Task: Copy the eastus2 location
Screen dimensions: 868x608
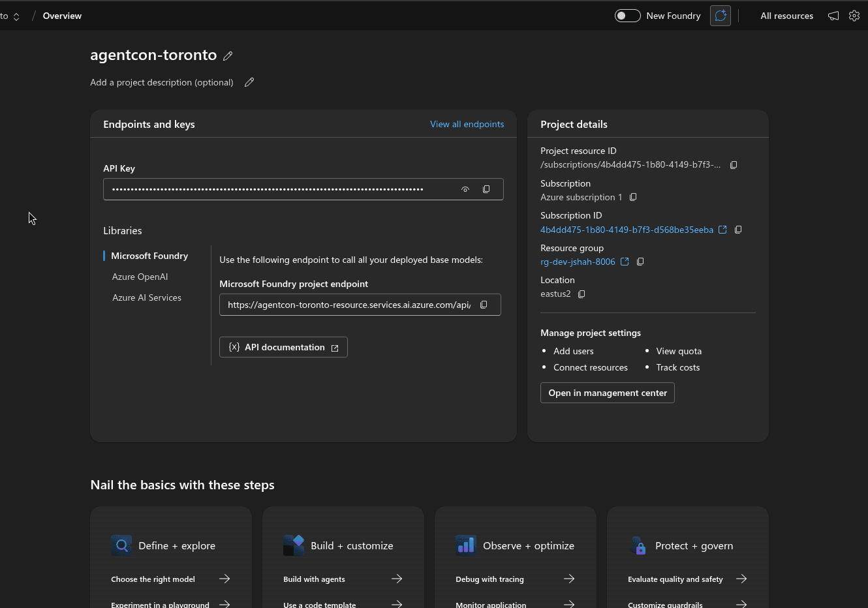Action: pyautogui.click(x=581, y=294)
